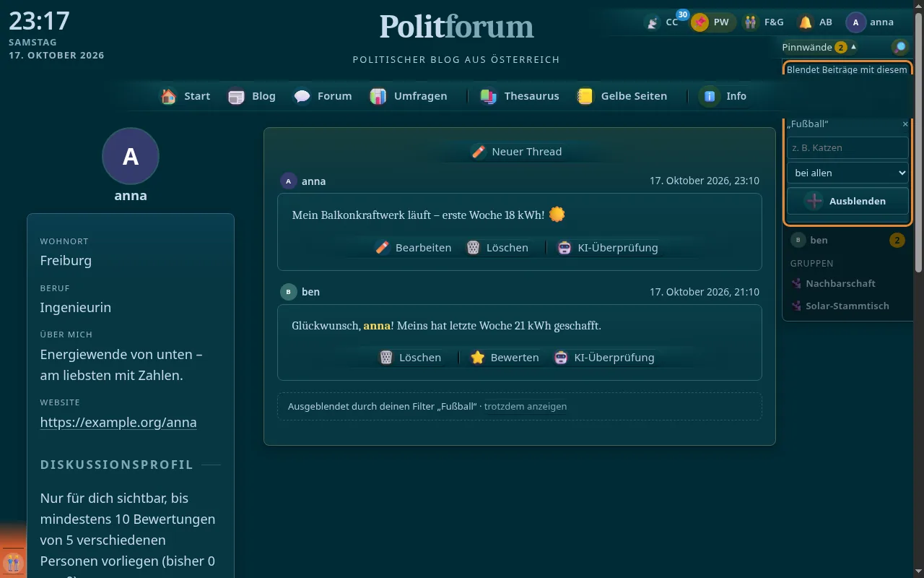Open website link https://example.org/anna
Image resolution: width=924 pixels, height=578 pixels.
tap(118, 423)
